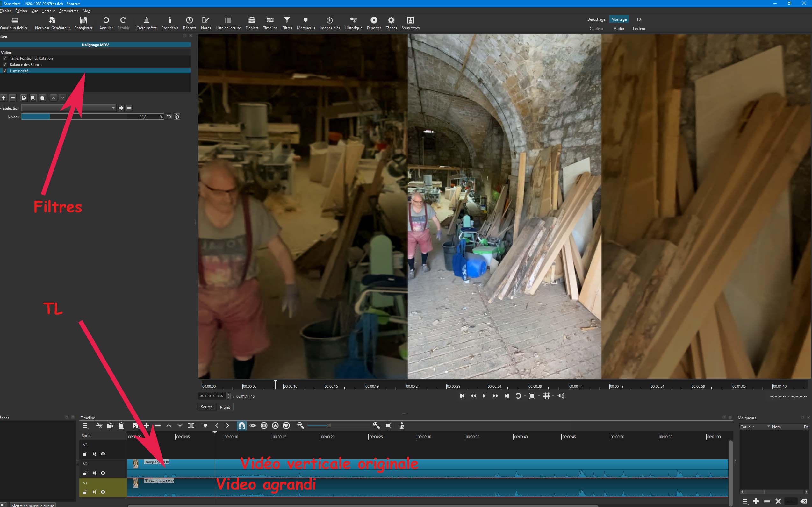Image resolution: width=812 pixels, height=507 pixels.
Task: Select the Dérushage layout button
Action: (596, 19)
